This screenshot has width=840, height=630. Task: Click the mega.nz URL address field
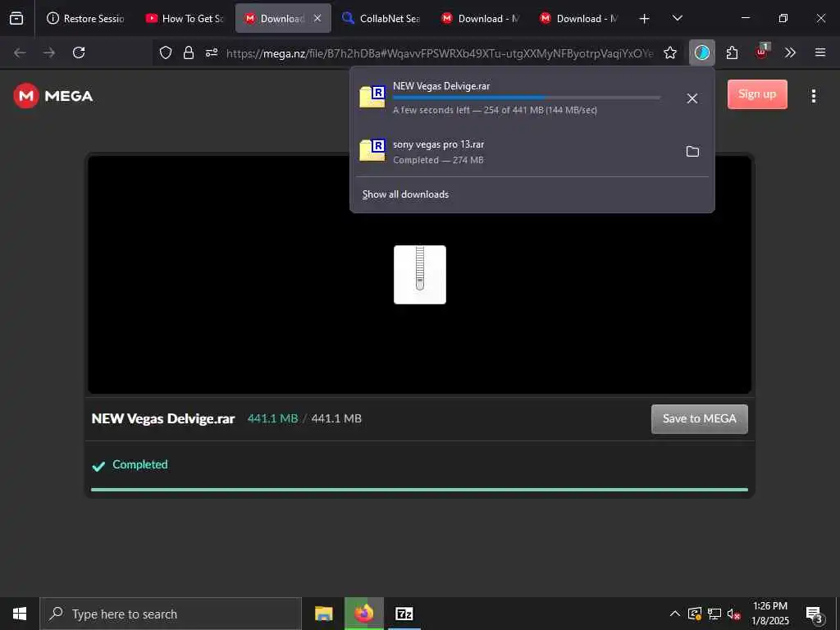(x=440, y=53)
